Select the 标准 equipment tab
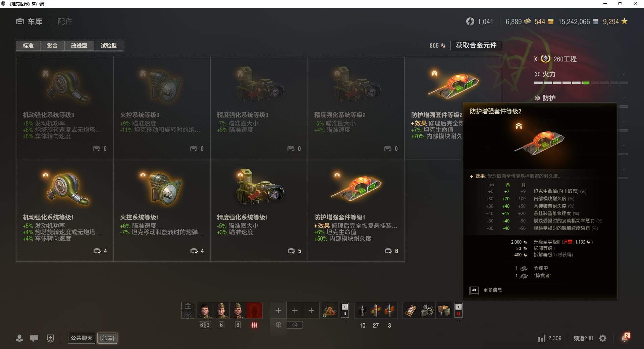 pyautogui.click(x=28, y=46)
